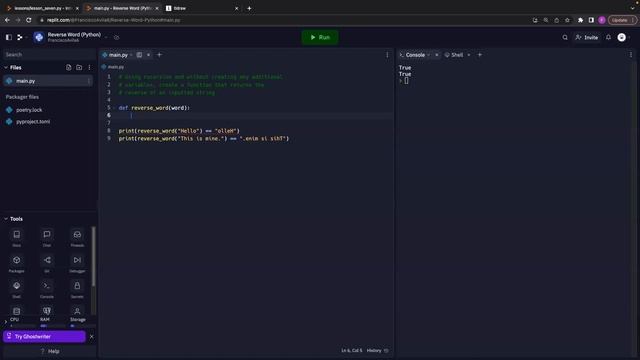Open the Shell tool in Tools grid
Screen dimensions: 640x360
pyautogui.click(x=16, y=290)
